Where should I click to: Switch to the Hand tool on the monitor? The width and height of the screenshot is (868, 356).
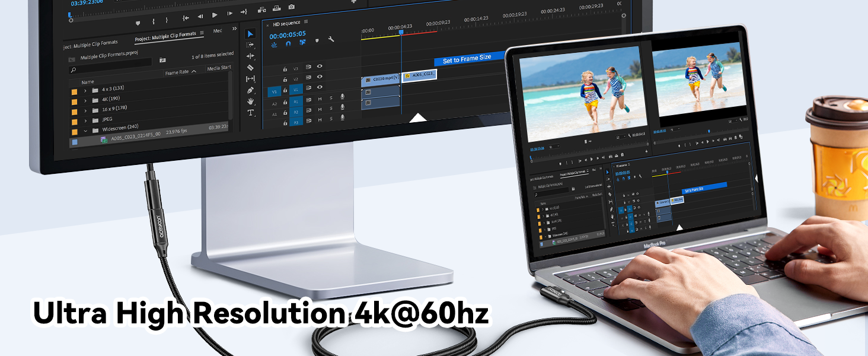click(251, 101)
